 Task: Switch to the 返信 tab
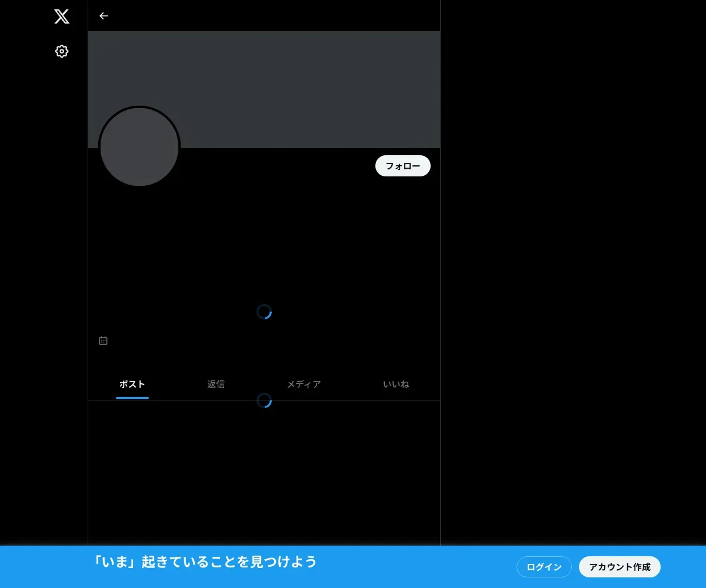pyautogui.click(x=216, y=385)
